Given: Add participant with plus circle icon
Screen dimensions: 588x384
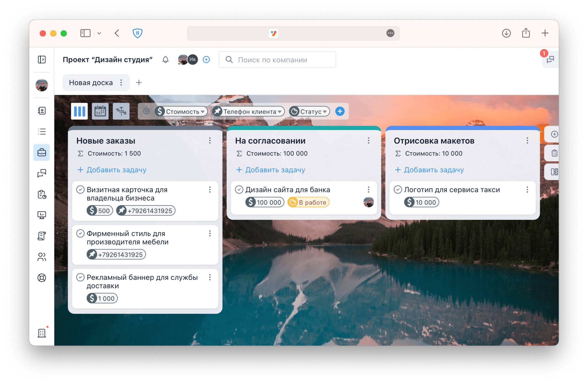Looking at the screenshot, I should click(206, 60).
